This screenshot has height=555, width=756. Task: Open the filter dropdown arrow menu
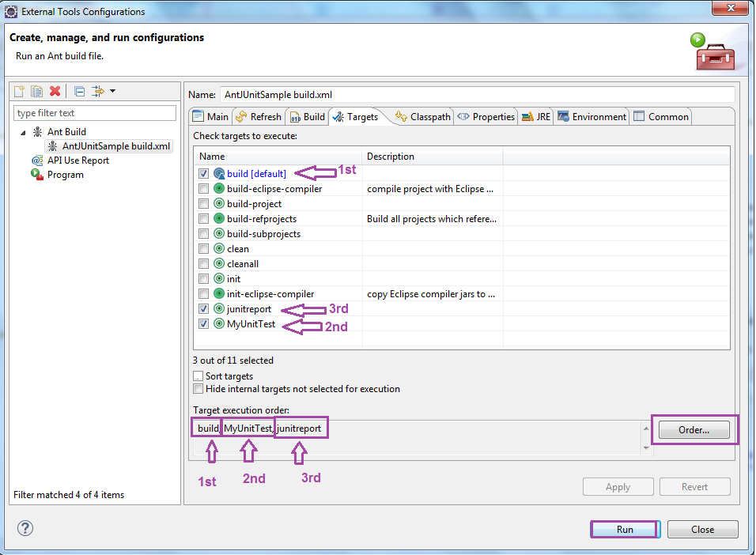click(x=113, y=92)
